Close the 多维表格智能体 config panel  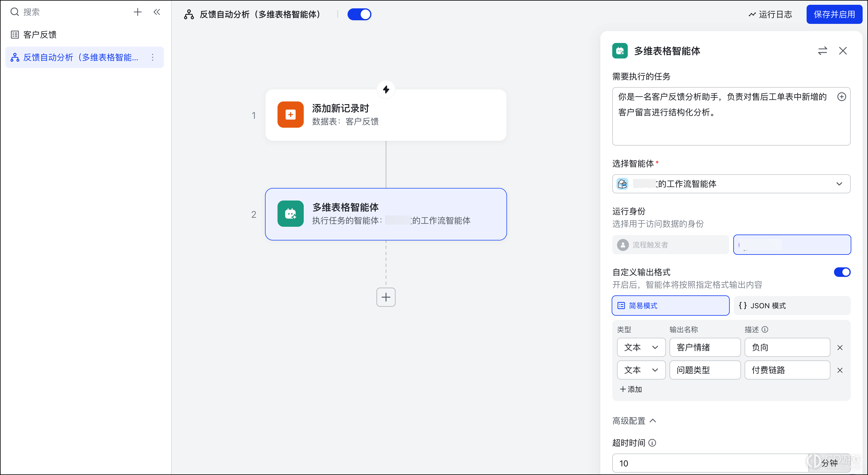click(843, 51)
